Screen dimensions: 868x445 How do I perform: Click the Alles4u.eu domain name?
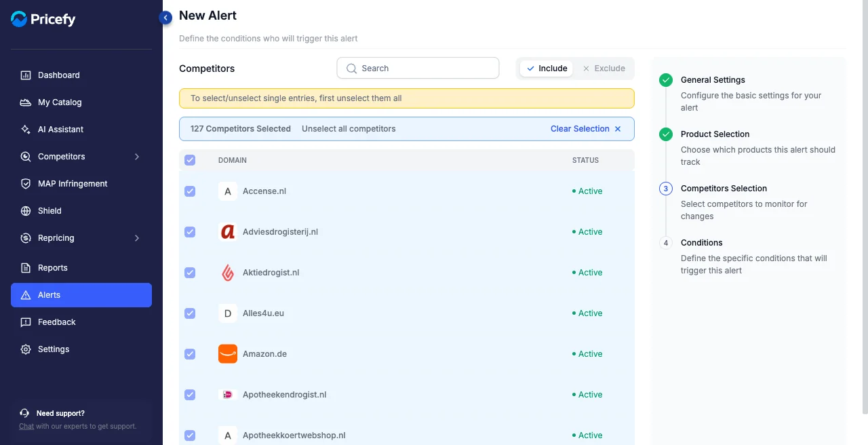click(263, 313)
